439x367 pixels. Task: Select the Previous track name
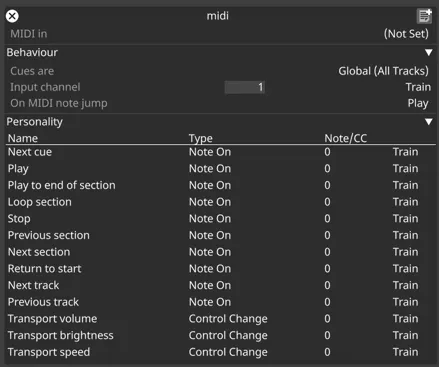click(43, 302)
